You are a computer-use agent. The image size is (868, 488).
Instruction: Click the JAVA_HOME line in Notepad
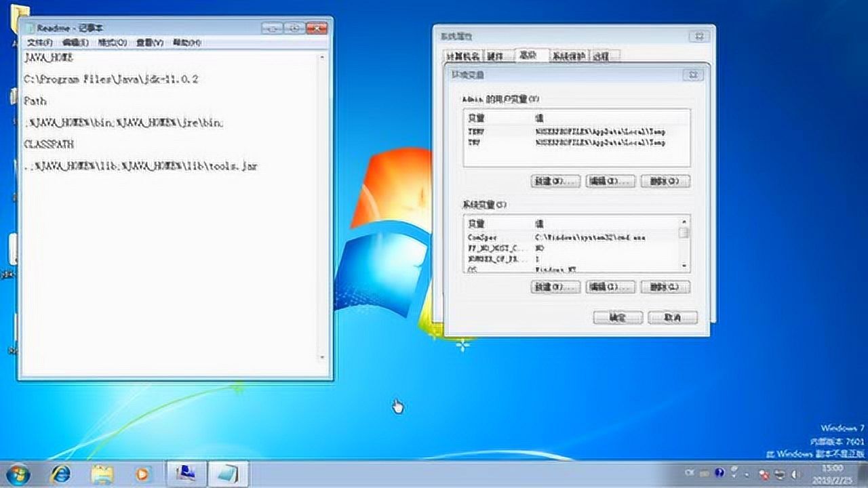coord(48,58)
